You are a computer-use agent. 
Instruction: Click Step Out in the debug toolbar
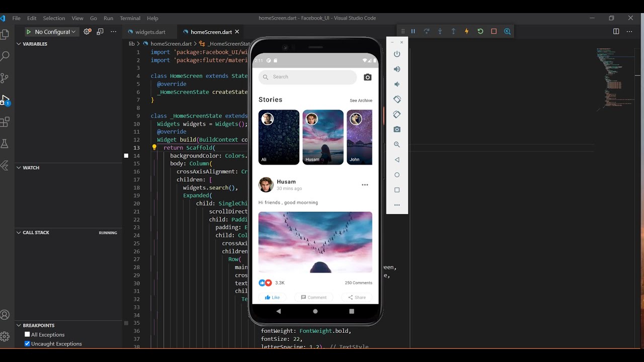(453, 31)
